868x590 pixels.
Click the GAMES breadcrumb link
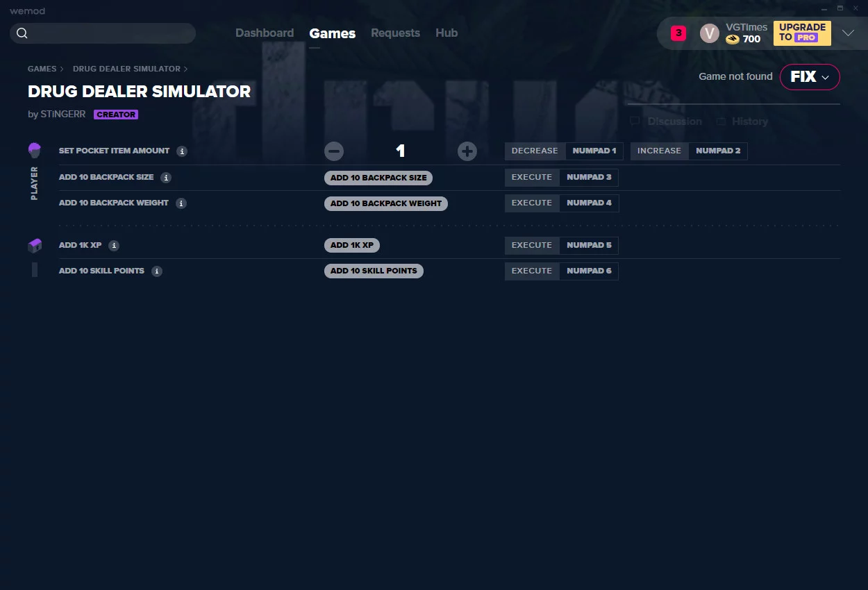pos(42,69)
